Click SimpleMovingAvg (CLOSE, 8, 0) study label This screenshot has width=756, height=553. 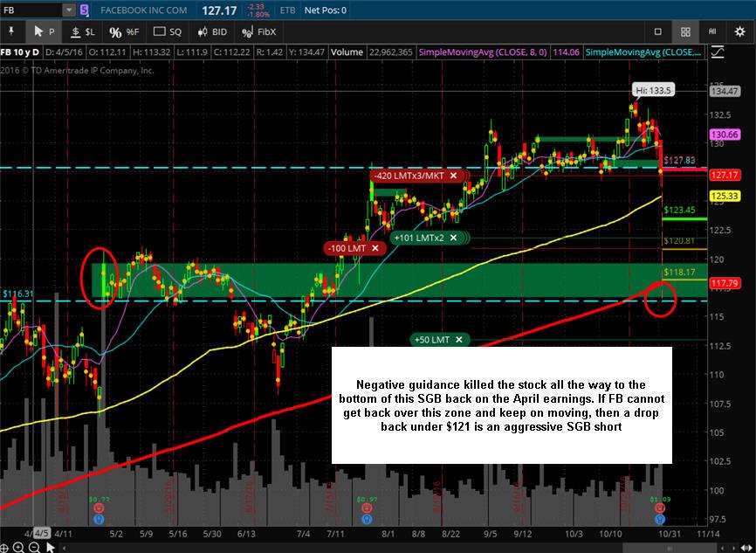[483, 52]
